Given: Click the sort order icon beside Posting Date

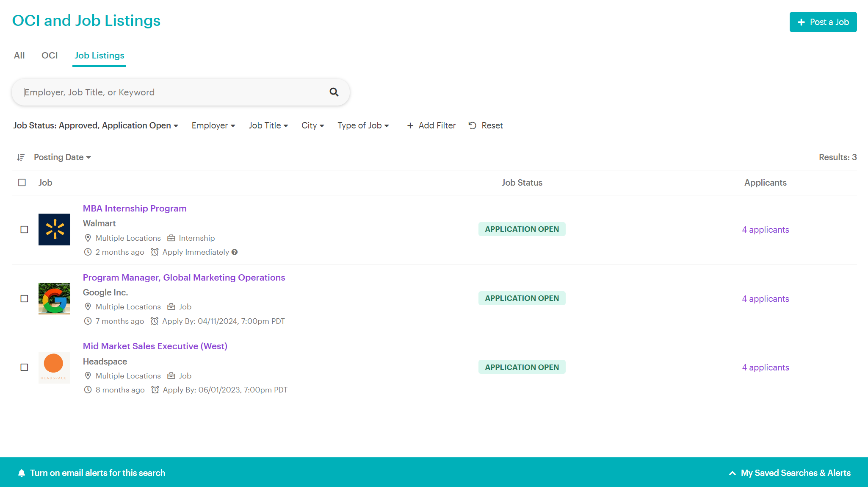Looking at the screenshot, I should coord(21,157).
